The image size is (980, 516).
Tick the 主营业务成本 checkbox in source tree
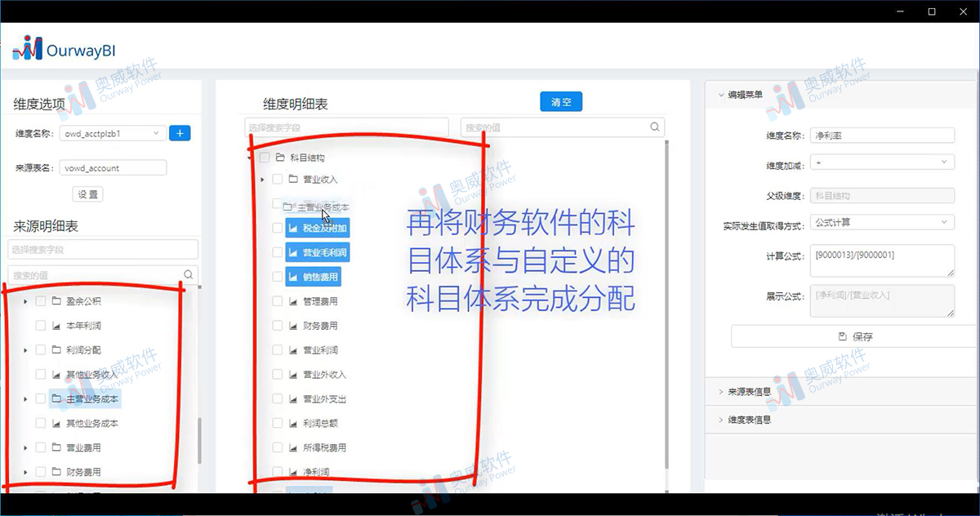click(40, 399)
